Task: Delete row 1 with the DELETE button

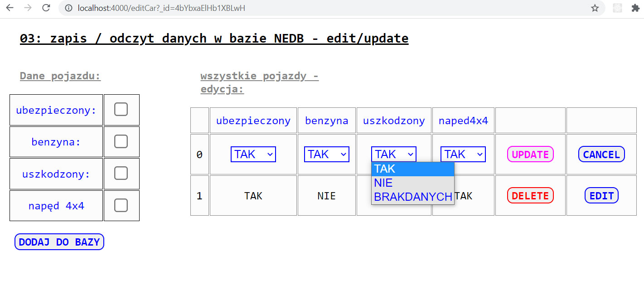Action: pyautogui.click(x=530, y=196)
